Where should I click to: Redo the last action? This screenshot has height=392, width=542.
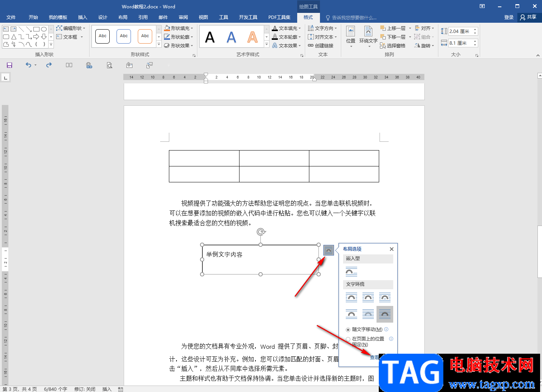click(49, 65)
